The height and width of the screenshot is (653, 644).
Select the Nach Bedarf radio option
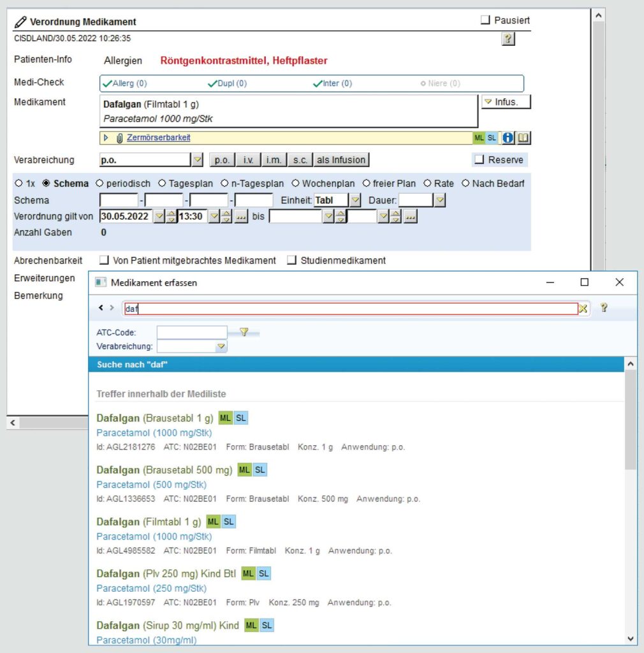pyautogui.click(x=465, y=184)
